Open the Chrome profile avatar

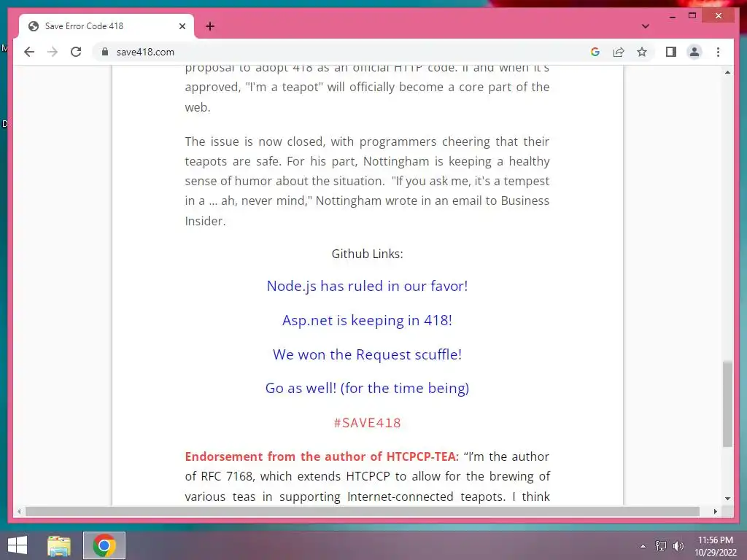point(694,52)
